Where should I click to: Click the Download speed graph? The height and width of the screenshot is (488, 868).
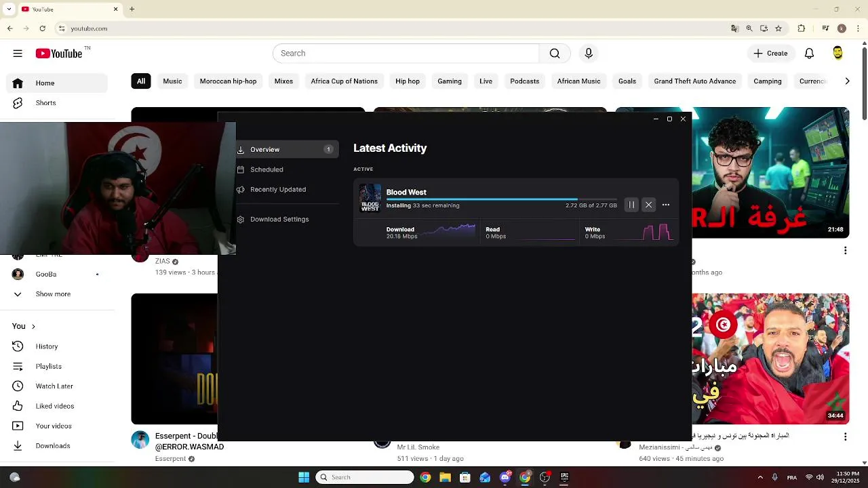[x=448, y=232]
